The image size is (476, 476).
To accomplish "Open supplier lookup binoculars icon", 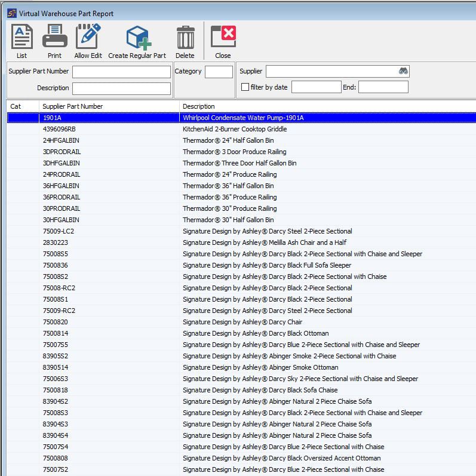I will click(x=403, y=72).
